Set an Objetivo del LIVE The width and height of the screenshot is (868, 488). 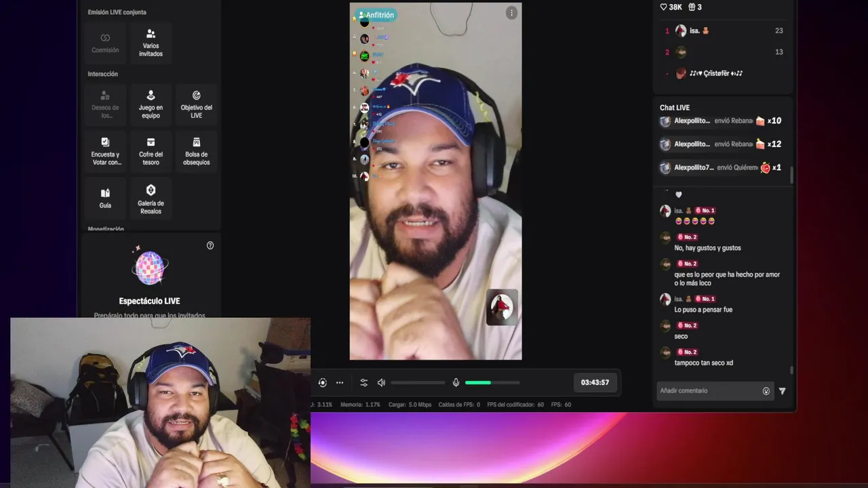[x=196, y=104]
